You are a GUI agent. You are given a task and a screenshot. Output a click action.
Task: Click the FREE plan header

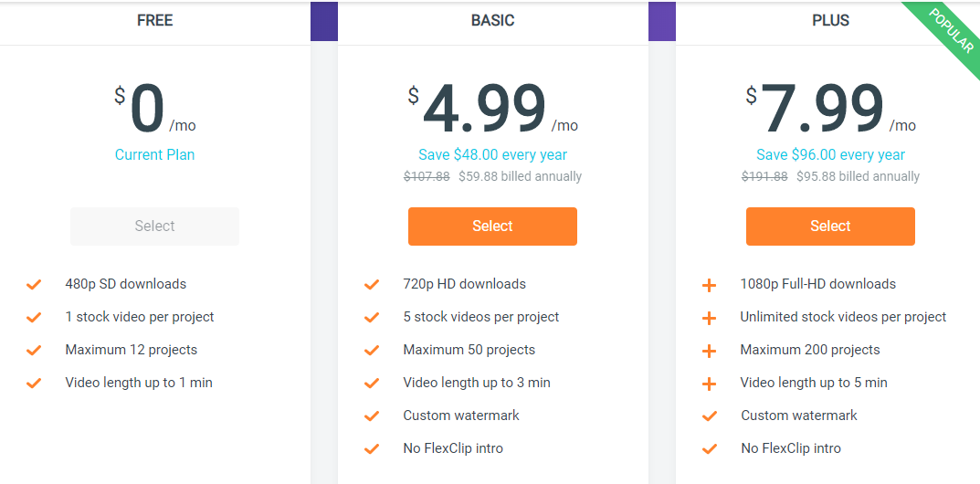(154, 20)
